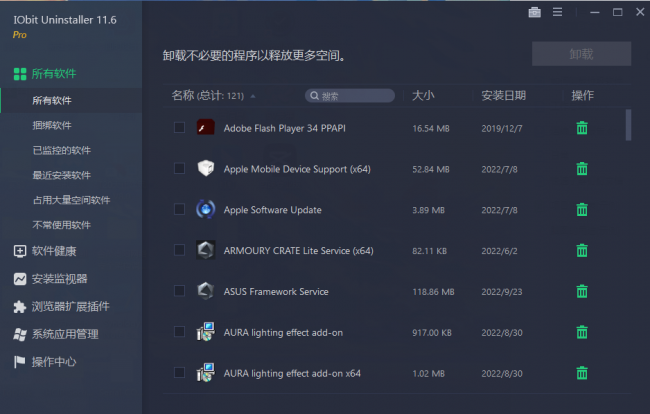
Task: Check AURA lighting effect add-on x64 box
Action: (x=179, y=373)
